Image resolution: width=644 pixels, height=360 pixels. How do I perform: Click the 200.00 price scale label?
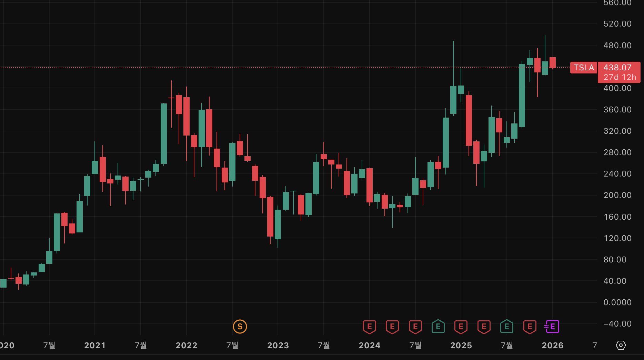coord(617,195)
